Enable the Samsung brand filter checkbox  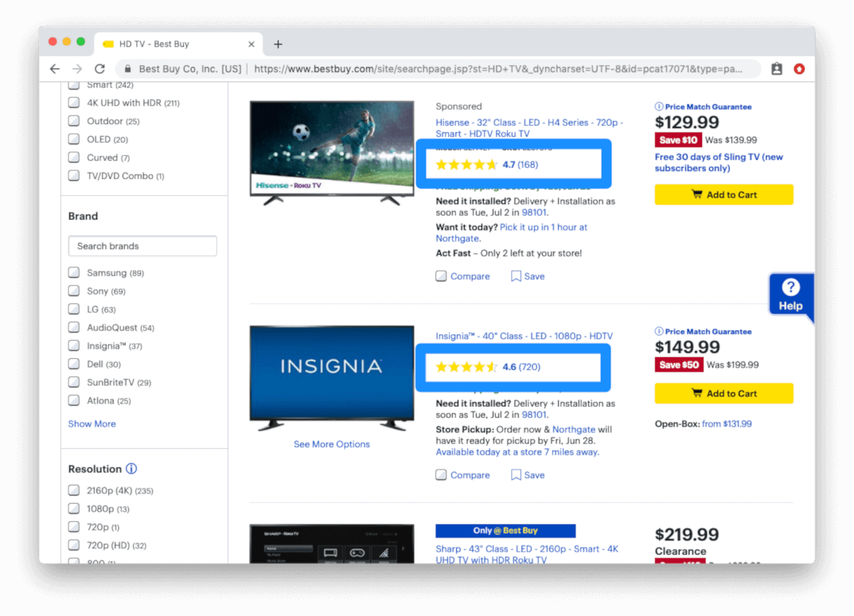click(73, 272)
